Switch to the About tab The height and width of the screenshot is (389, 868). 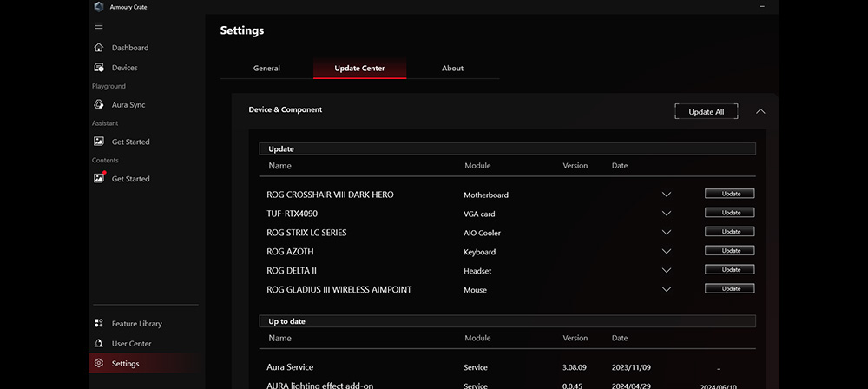tap(453, 68)
